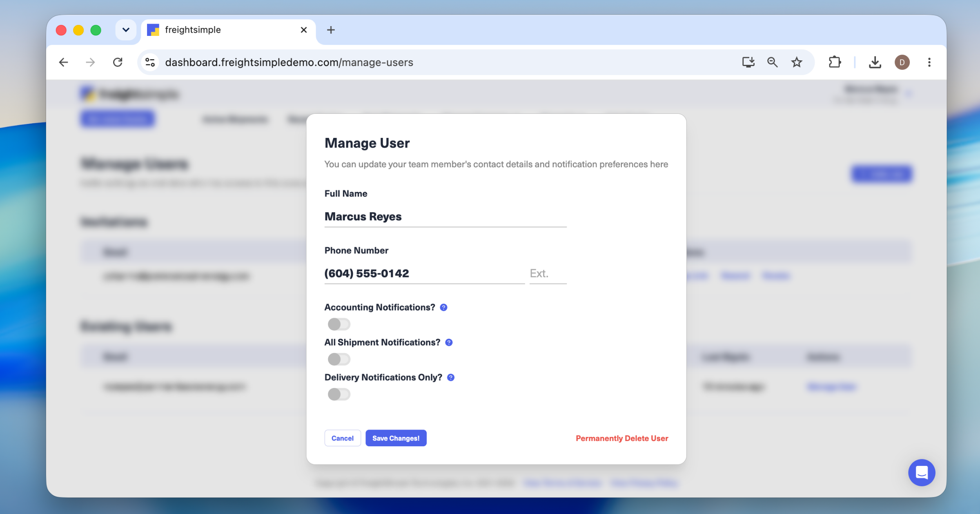Click the Ext. extension field
Viewport: 980px width, 514px height.
click(x=548, y=274)
